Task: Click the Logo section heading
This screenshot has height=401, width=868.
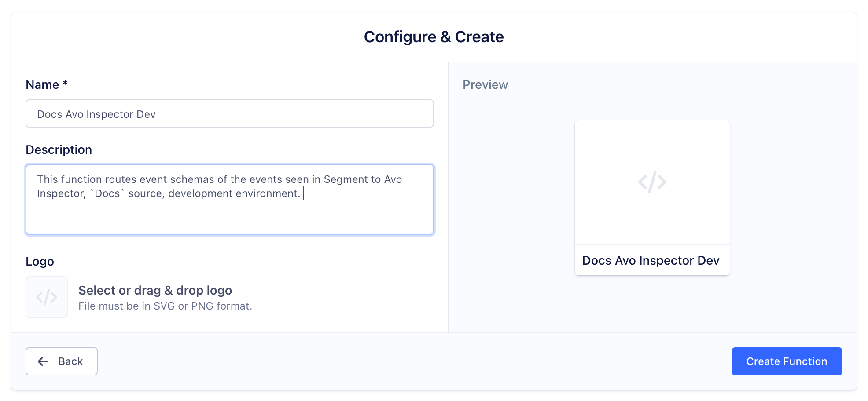Action: (x=40, y=261)
